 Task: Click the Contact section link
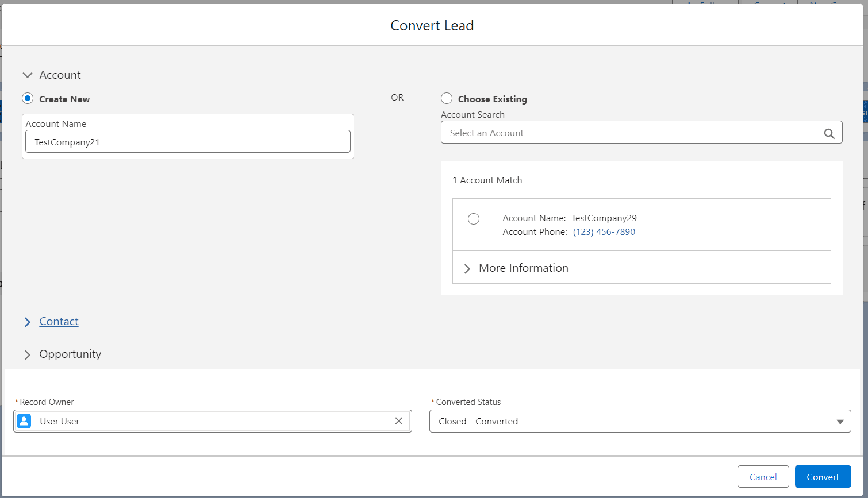[59, 321]
